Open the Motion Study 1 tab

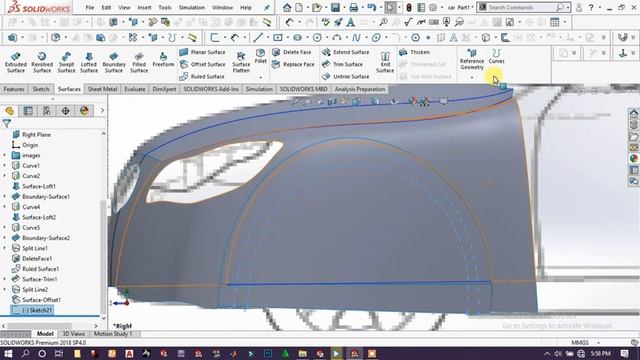[x=113, y=333]
